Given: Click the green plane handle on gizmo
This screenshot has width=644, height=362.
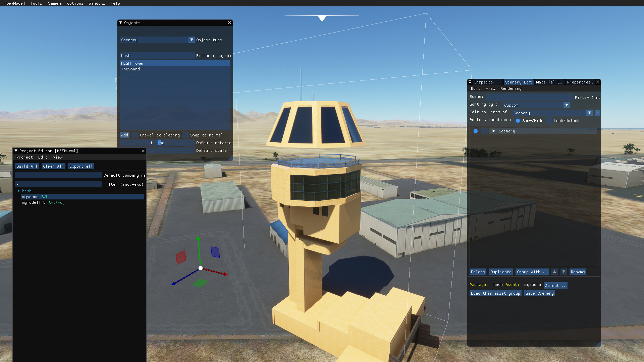Looking at the screenshot, I should [200, 283].
